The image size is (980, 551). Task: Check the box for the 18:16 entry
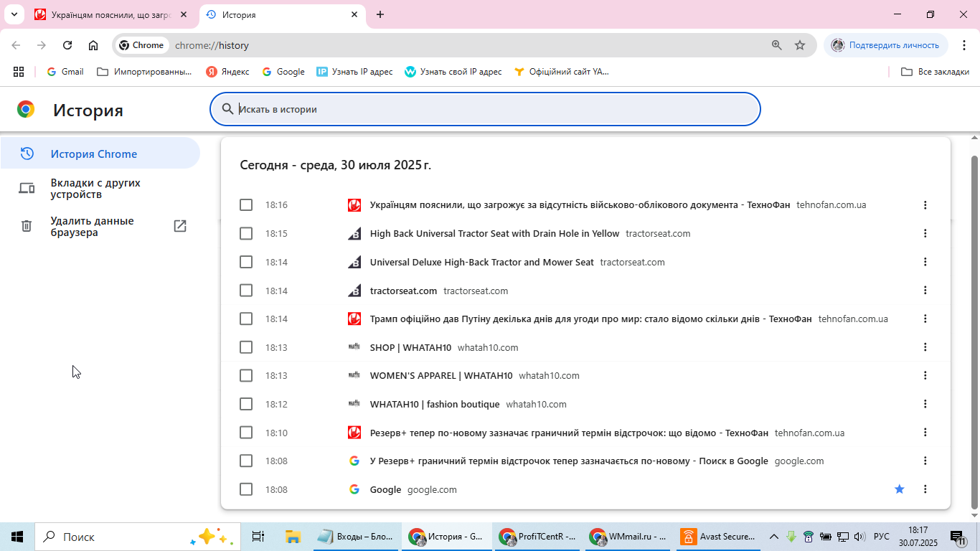click(246, 205)
